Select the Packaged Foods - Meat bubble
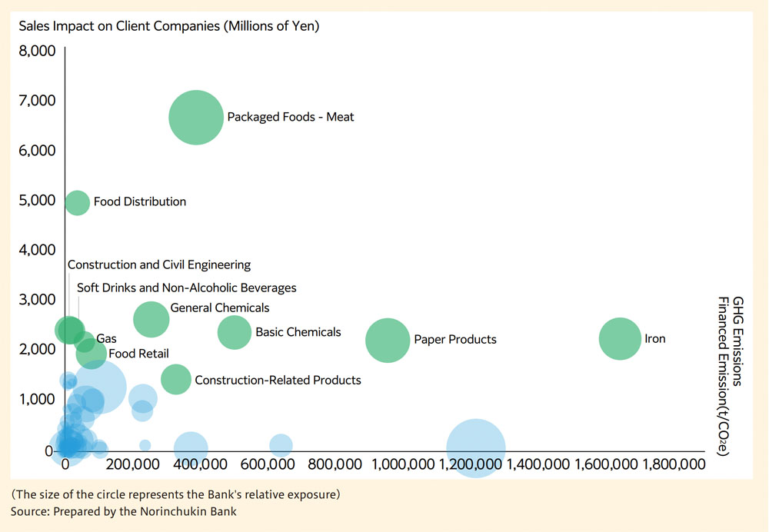Viewport: 769px width, 532px height. click(x=195, y=117)
